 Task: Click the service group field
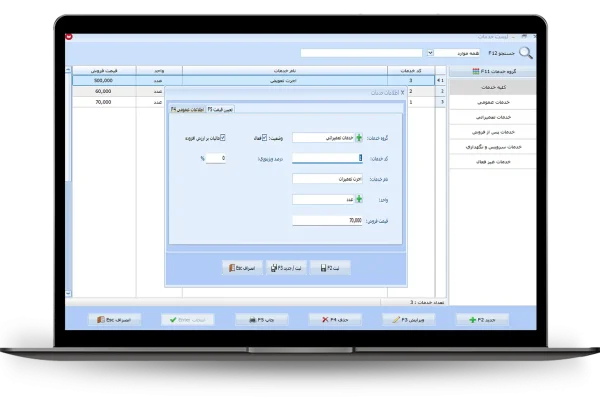coord(323,138)
